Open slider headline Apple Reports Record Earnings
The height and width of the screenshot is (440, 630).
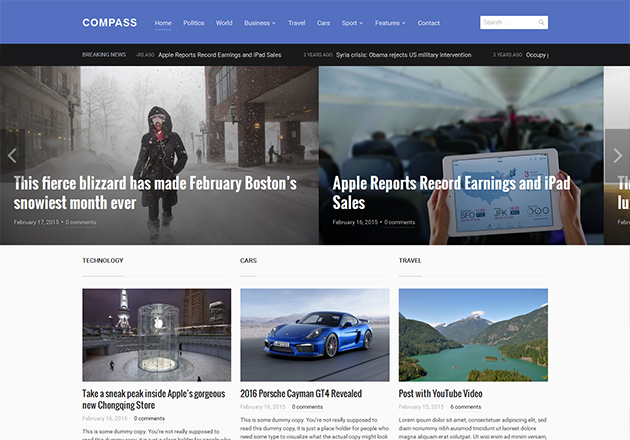tap(451, 193)
